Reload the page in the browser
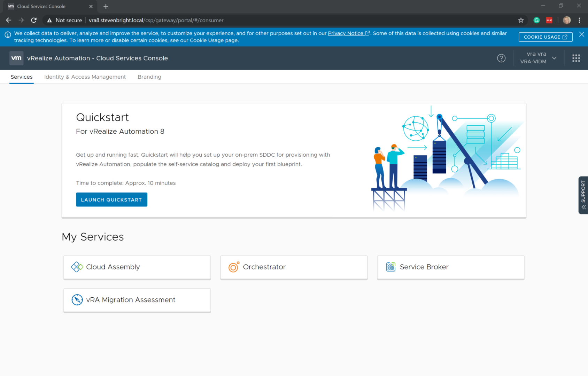This screenshot has width=588, height=376. click(x=34, y=20)
